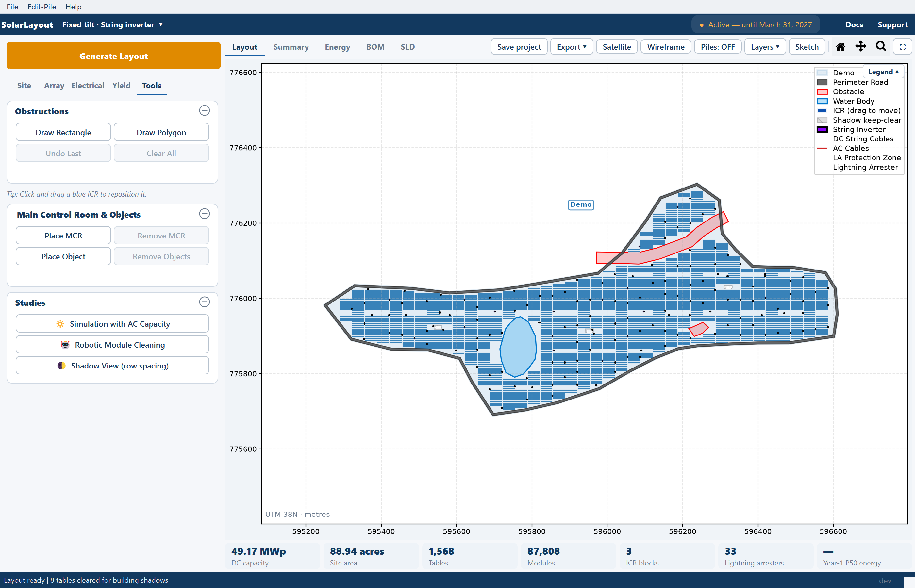Click Remove Objects button

[161, 256]
